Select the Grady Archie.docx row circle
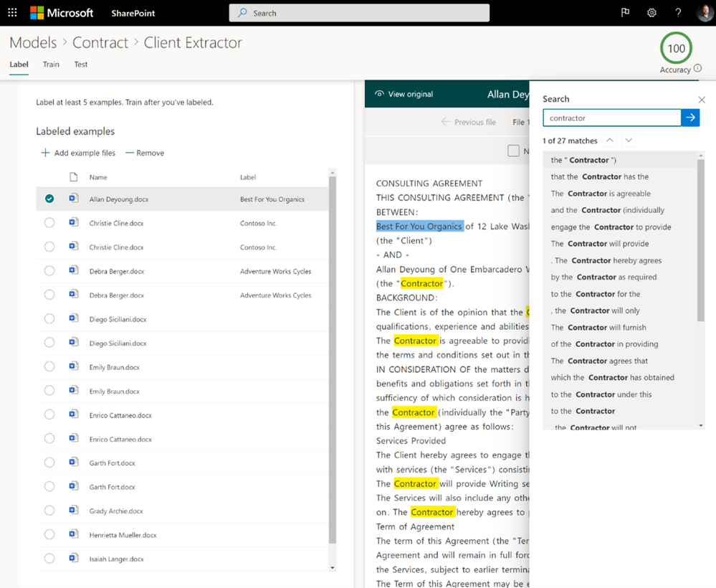 49,511
